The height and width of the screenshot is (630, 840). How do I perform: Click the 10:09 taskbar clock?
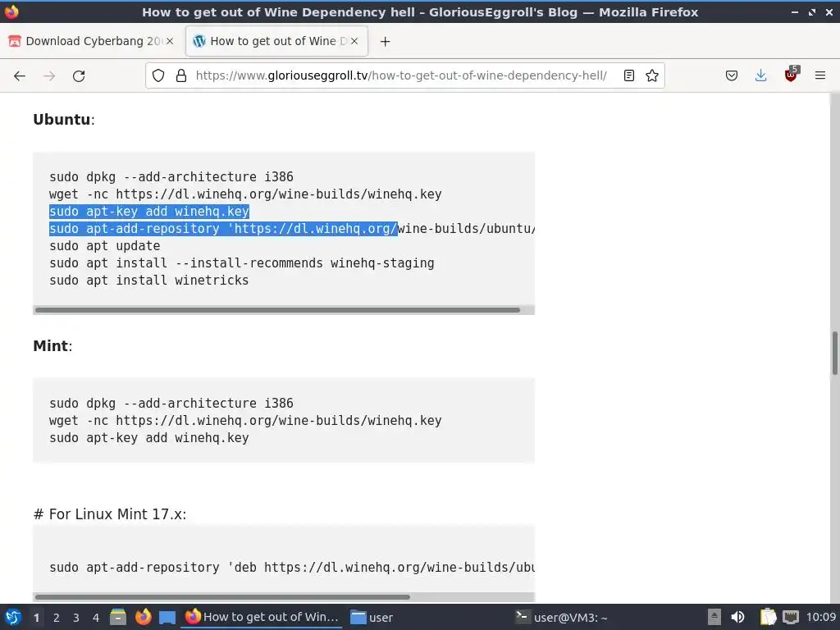click(820, 617)
